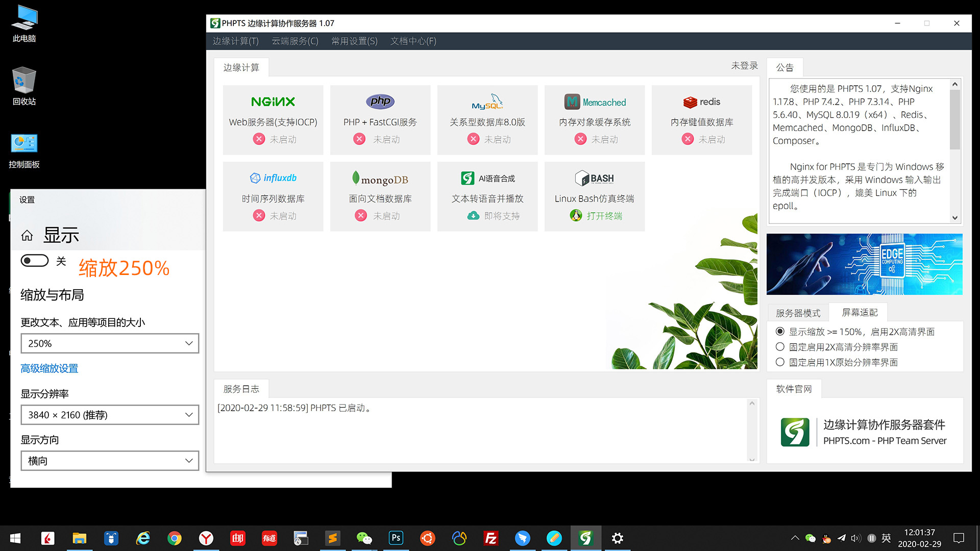Click the Linux penguin icon beside 打开终端
980x551 pixels.
tap(576, 216)
